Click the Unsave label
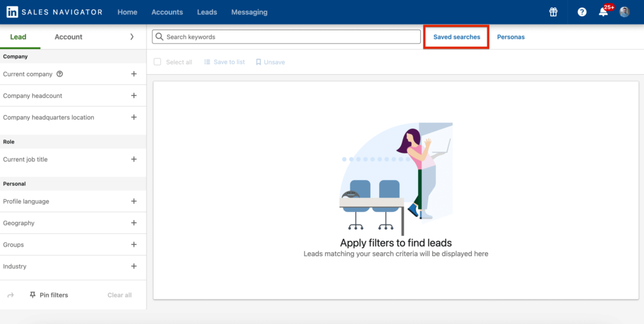The width and height of the screenshot is (644, 324). (274, 62)
